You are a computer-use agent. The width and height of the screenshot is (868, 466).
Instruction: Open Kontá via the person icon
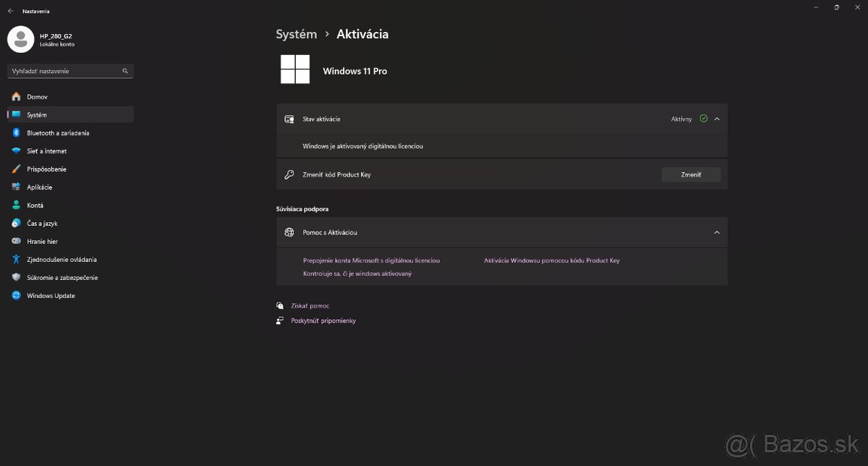pos(16,205)
